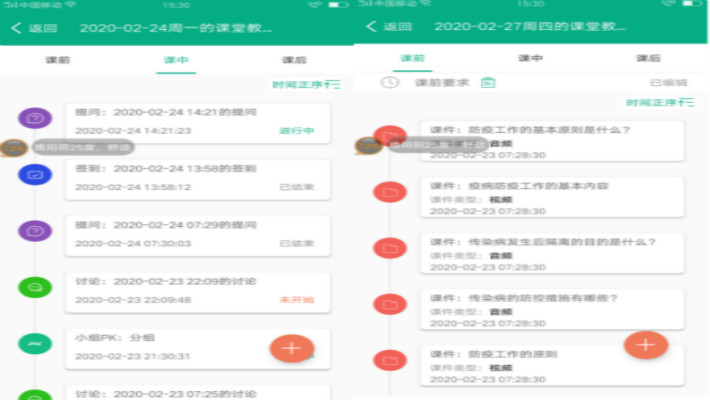Select 课前 tab on left screen
The width and height of the screenshot is (710, 400).
58,60
